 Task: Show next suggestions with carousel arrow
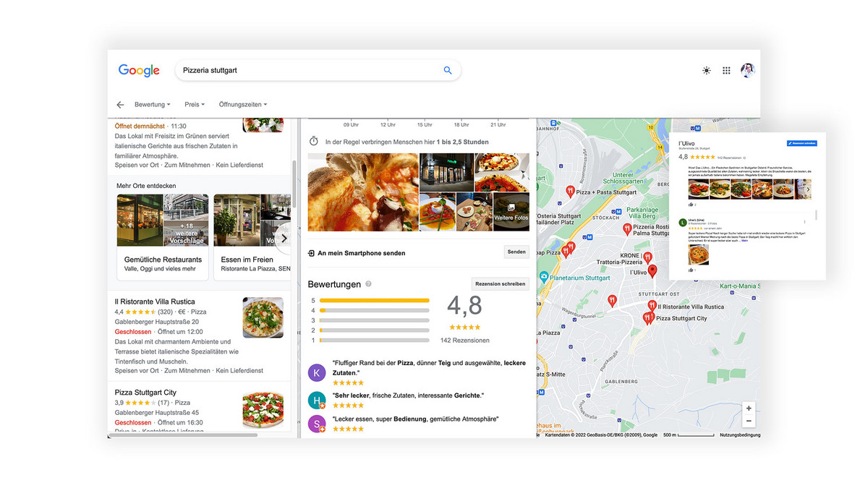point(284,237)
